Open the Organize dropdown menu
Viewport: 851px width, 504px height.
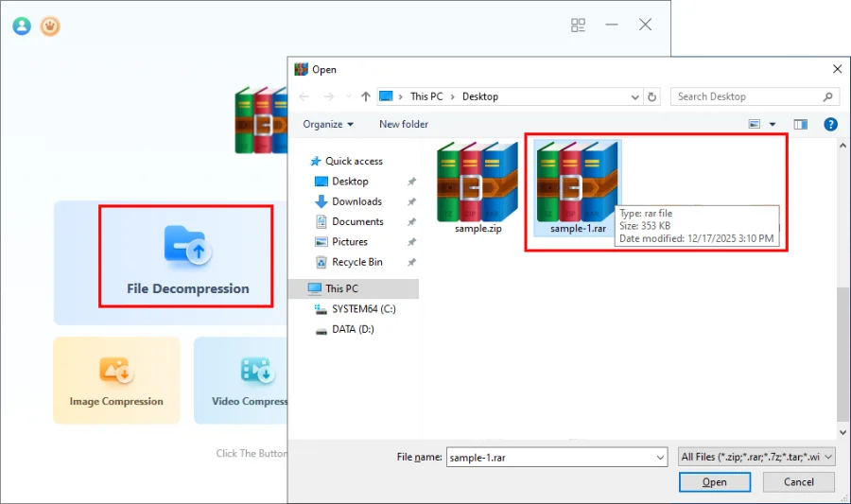328,124
